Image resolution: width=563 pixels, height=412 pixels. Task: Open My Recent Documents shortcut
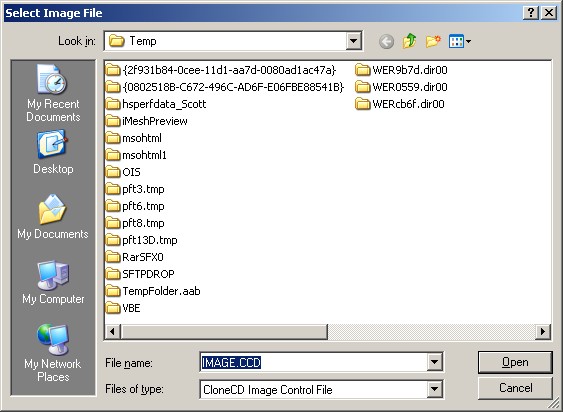[53, 93]
